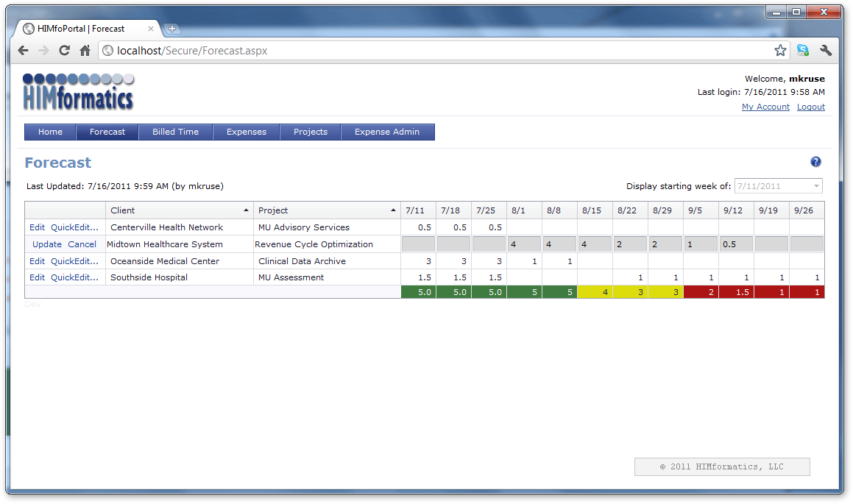Click the 8/1 input field in edit row

(524, 244)
